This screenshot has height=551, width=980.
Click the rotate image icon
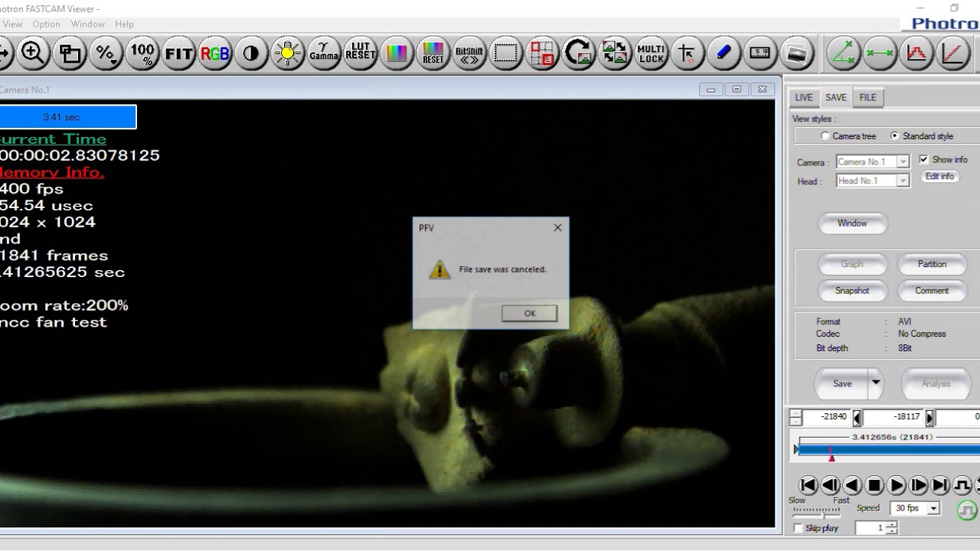[579, 53]
